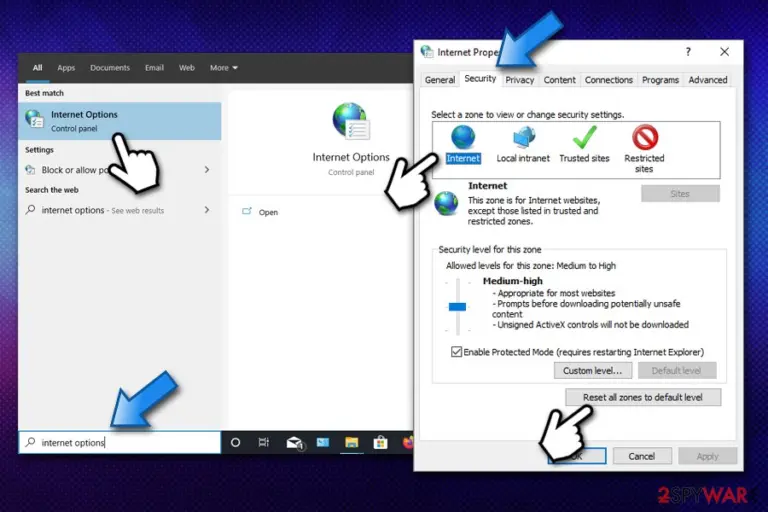Select the Local intranet zone icon
Image resolution: width=768 pixels, height=512 pixels.
[x=524, y=137]
